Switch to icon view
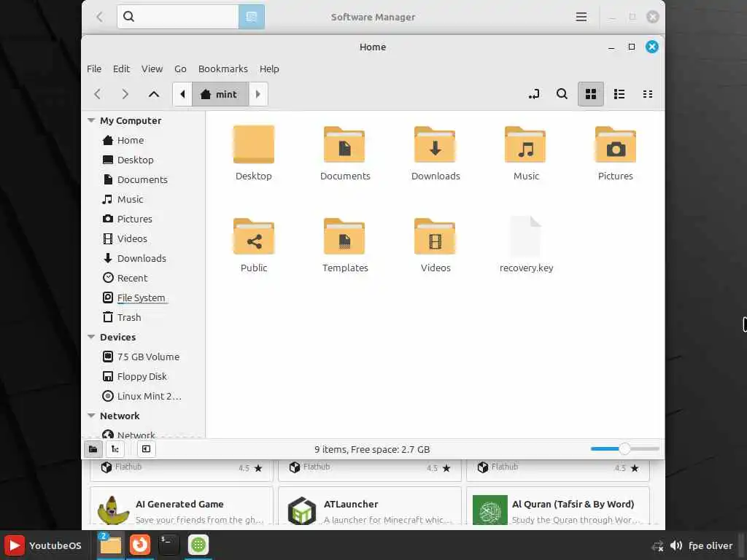 point(591,94)
